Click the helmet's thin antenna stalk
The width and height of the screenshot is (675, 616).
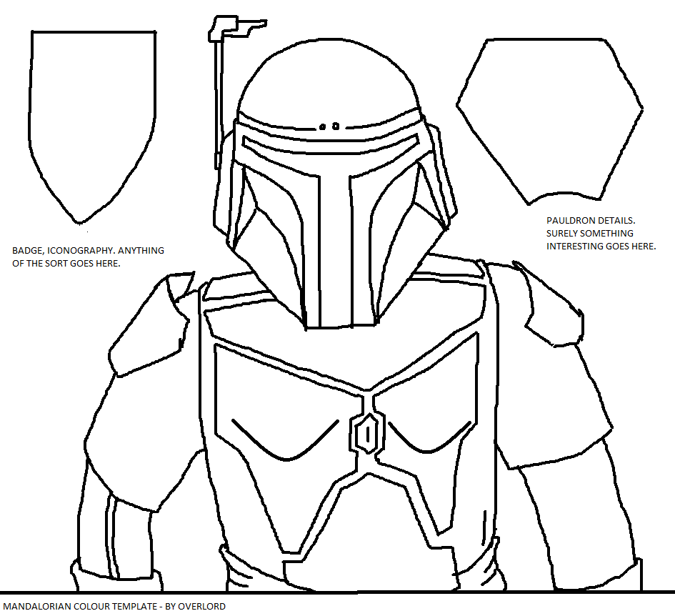click(216, 107)
